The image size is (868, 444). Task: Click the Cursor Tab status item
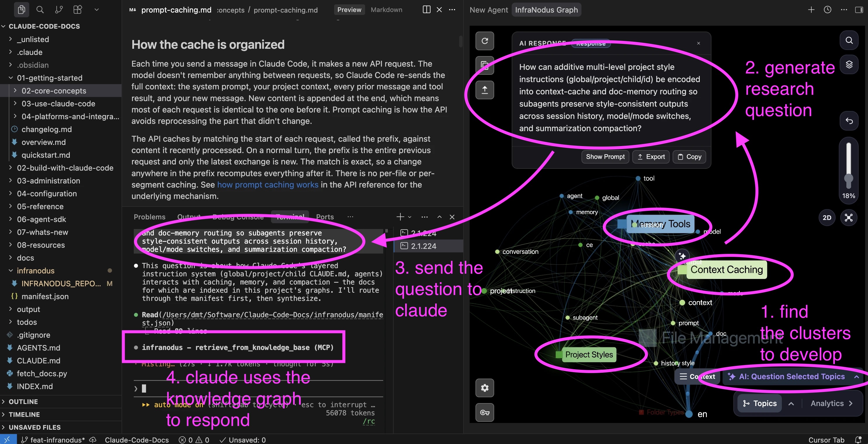pyautogui.click(x=826, y=440)
